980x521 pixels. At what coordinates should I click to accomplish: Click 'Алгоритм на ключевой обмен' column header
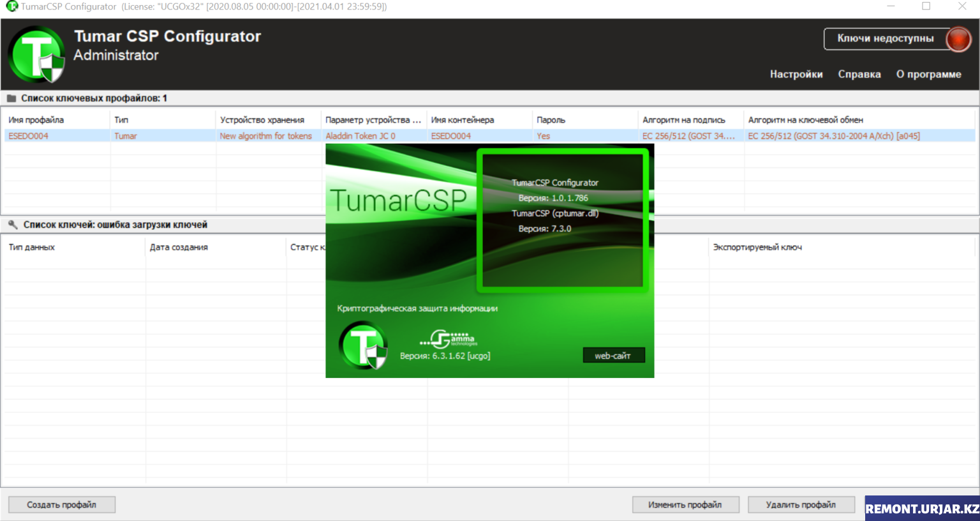(x=806, y=120)
